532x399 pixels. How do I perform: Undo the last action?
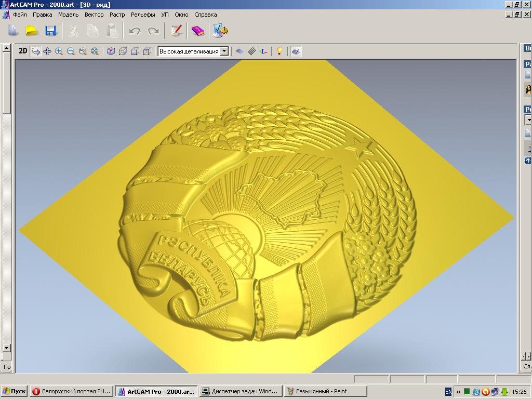[135, 31]
